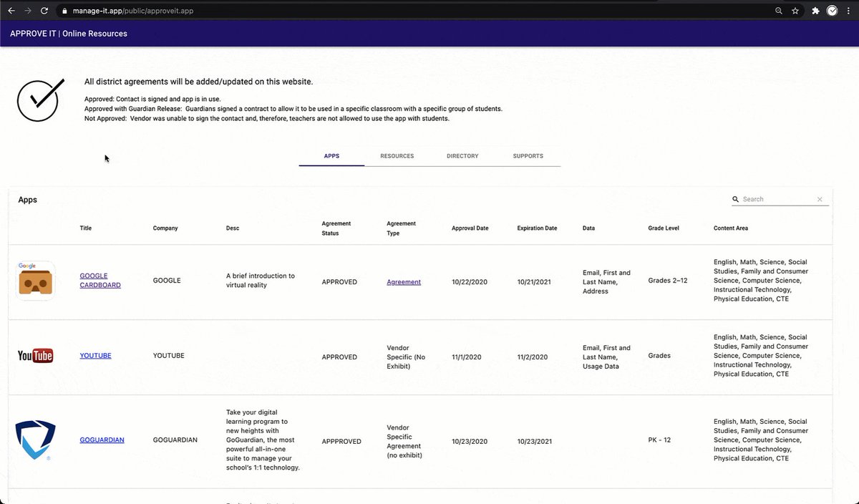Click the GOGUARDIAN company cell
Image resolution: width=859 pixels, height=504 pixels.
point(175,440)
